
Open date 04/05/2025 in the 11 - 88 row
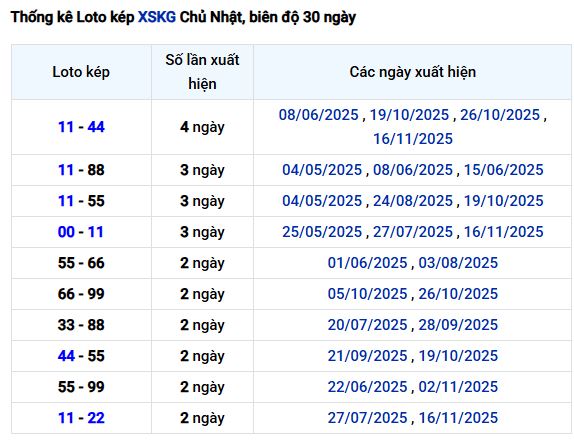point(322,170)
